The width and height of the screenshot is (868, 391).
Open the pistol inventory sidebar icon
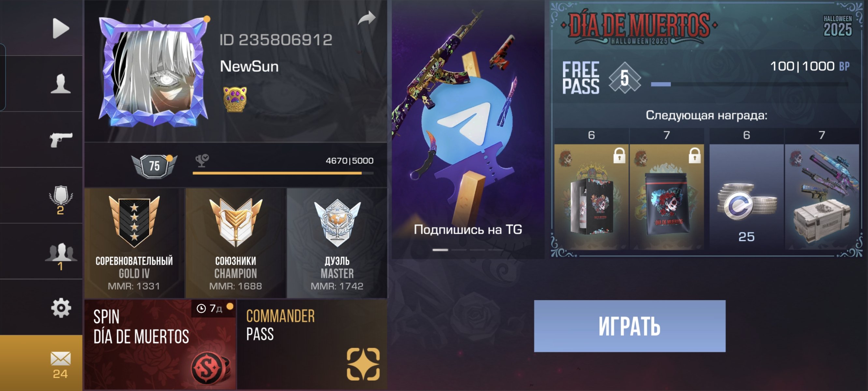tap(61, 139)
